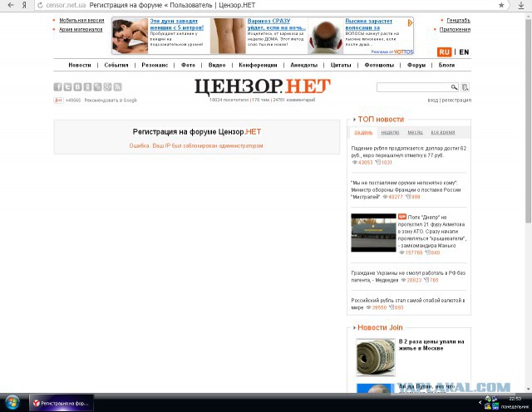Reload the page with the refresh icon

40,5
